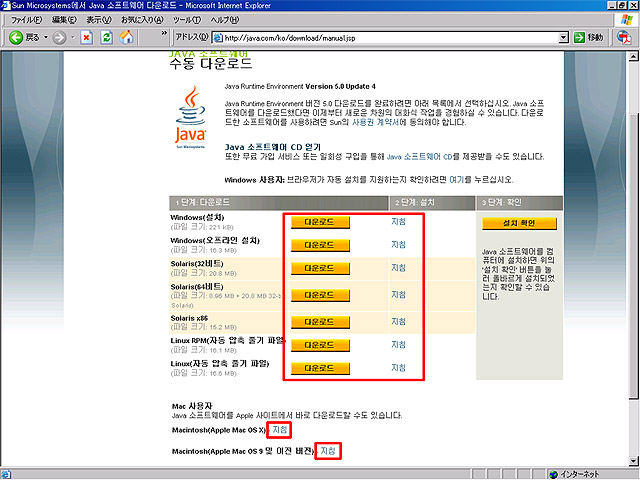Click the page icon inside the address bar
The height and width of the screenshot is (480, 640).
click(x=218, y=38)
